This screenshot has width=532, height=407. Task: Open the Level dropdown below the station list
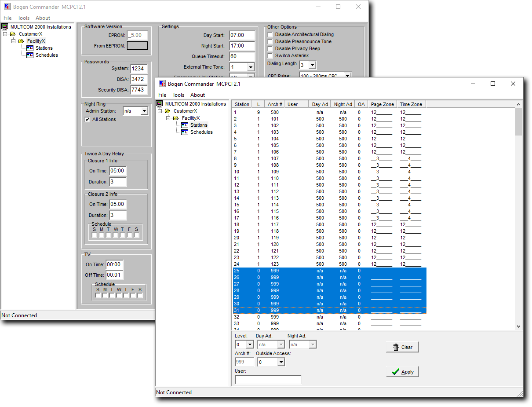tap(250, 345)
